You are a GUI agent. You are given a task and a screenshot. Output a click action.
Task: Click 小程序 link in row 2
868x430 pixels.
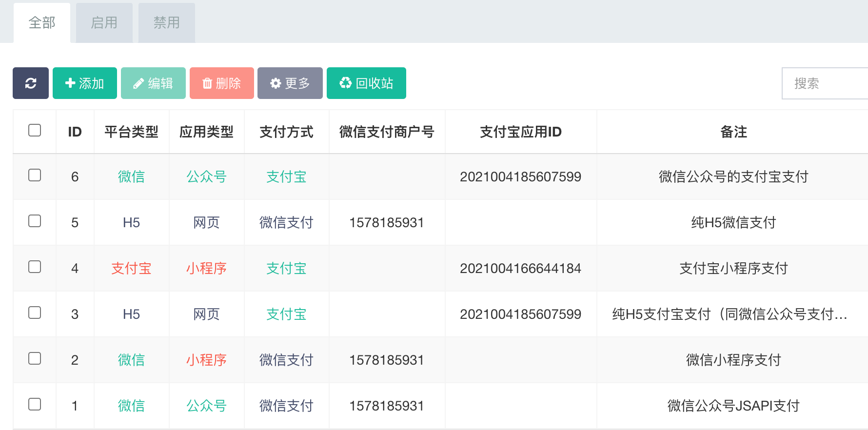pos(206,360)
